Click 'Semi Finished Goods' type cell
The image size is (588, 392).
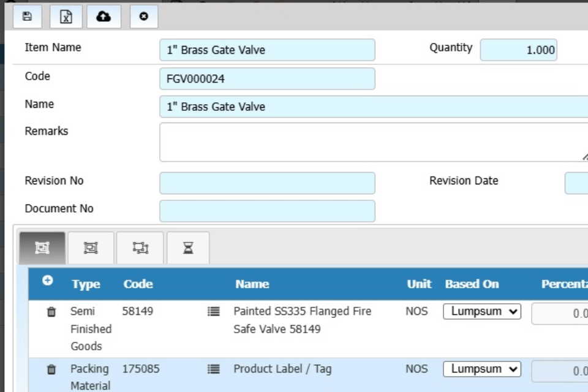pyautogui.click(x=91, y=328)
